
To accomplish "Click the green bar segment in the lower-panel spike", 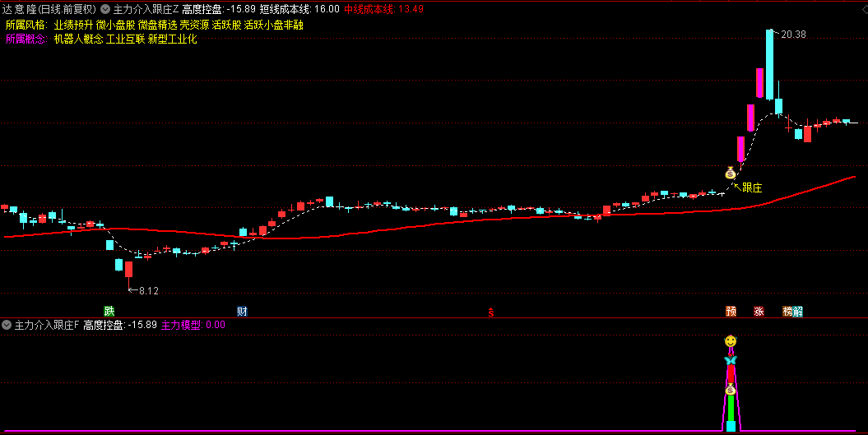I will click(x=731, y=408).
